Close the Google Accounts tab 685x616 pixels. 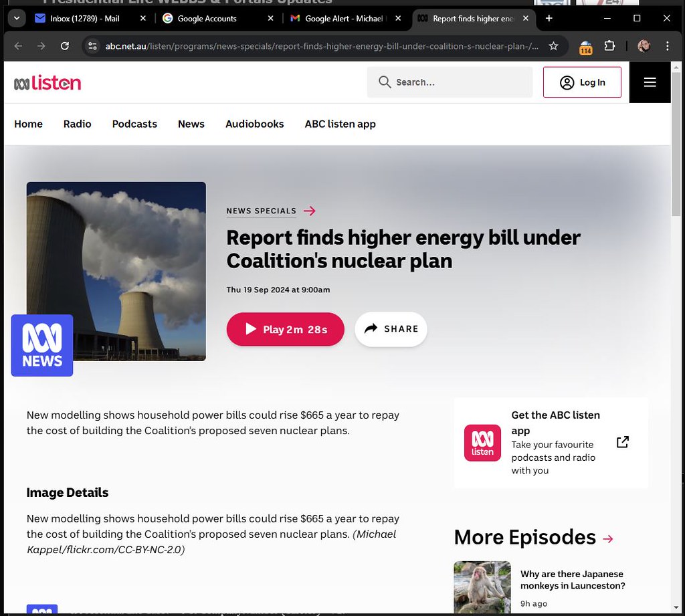tap(270, 18)
